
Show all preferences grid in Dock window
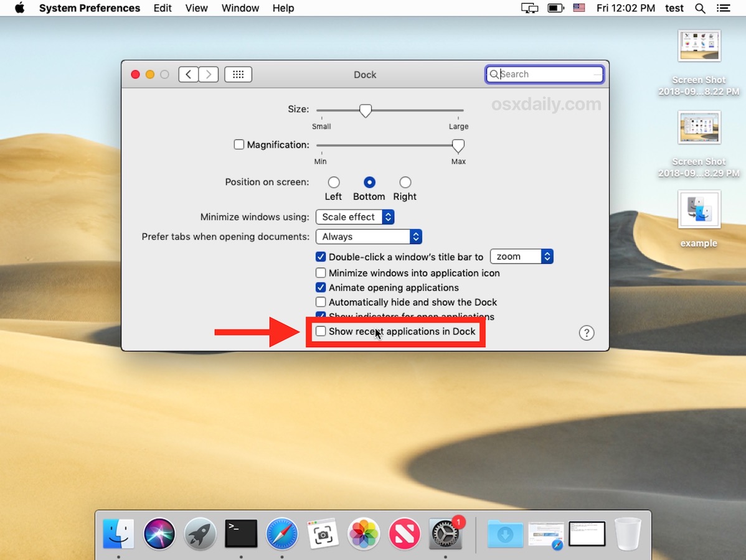(x=238, y=74)
